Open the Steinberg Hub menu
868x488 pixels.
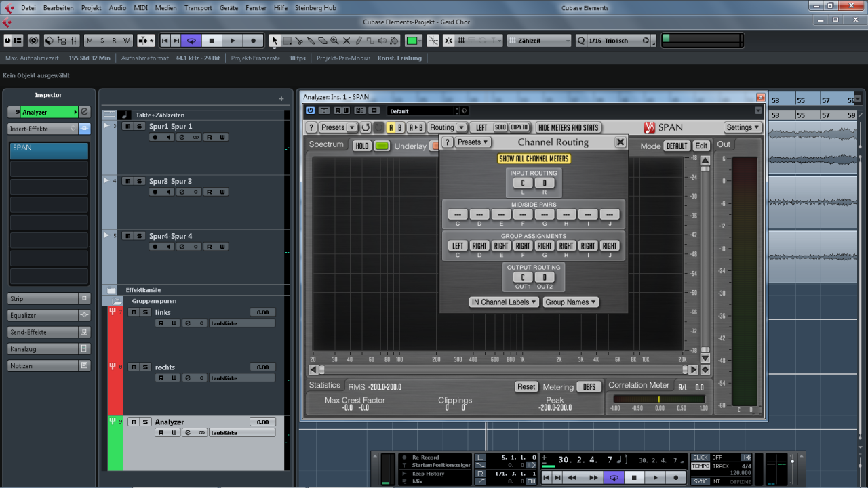315,8
